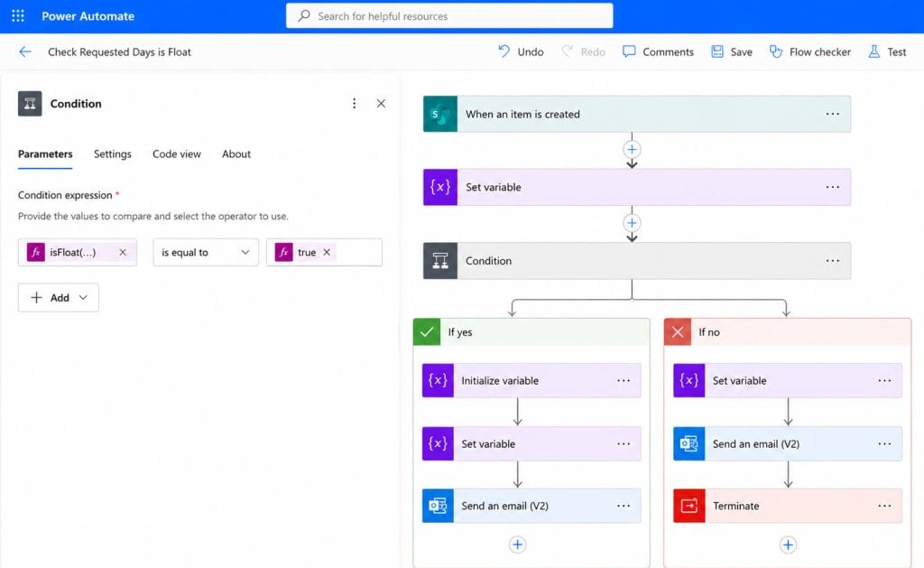Open the app launcher waffle icon
Image resolution: width=924 pixels, height=568 pixels.
(x=18, y=16)
